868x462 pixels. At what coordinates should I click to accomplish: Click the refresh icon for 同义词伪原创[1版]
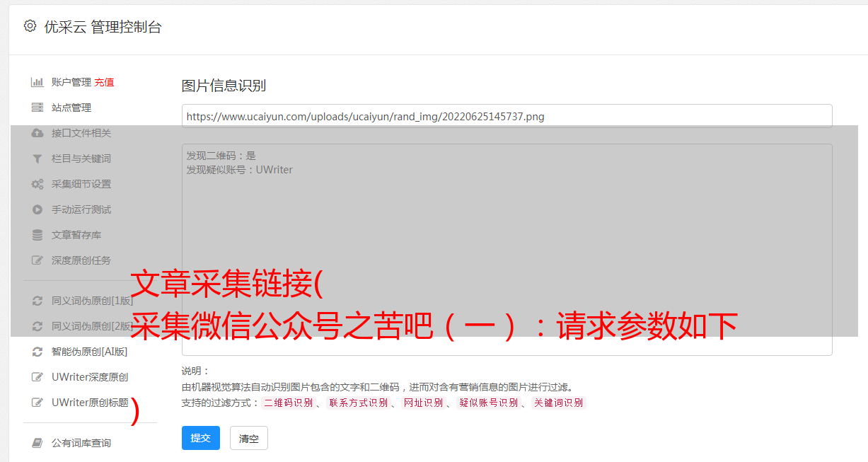coord(37,301)
